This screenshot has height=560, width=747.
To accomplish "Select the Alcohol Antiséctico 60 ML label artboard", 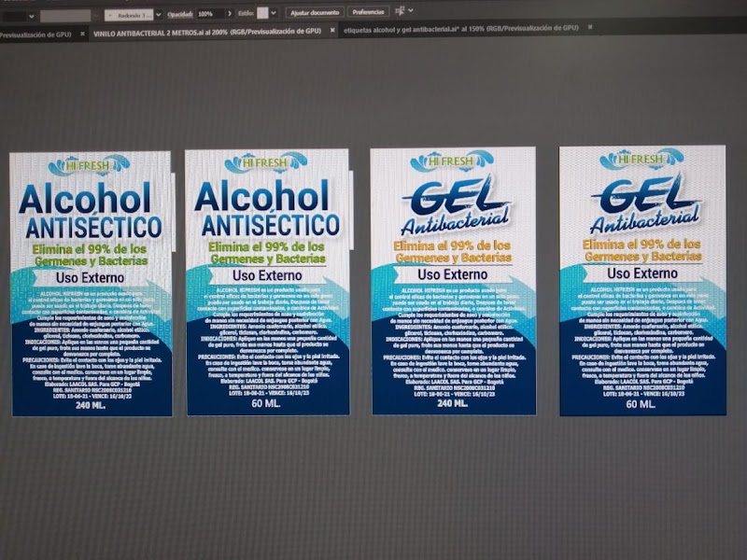I will tap(267, 283).
